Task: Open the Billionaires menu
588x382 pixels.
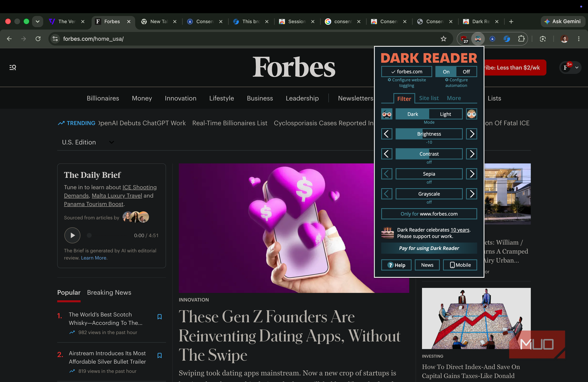Action: coord(103,98)
